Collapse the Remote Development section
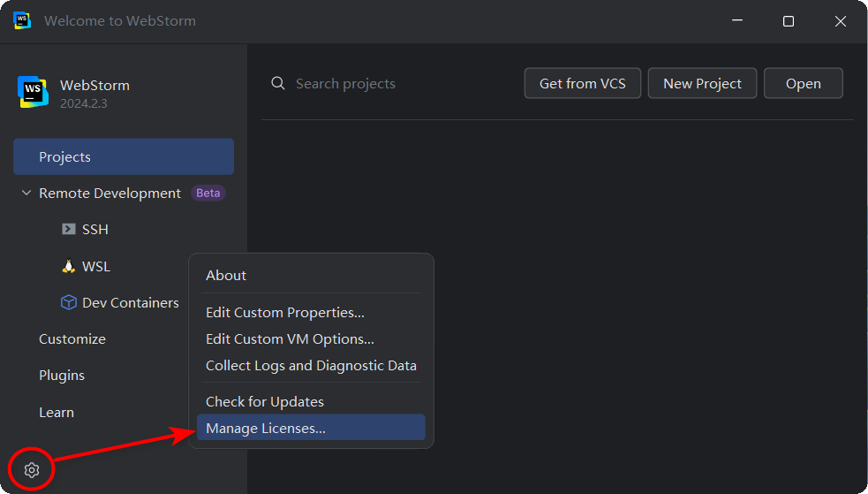This screenshot has width=868, height=494. tap(26, 194)
